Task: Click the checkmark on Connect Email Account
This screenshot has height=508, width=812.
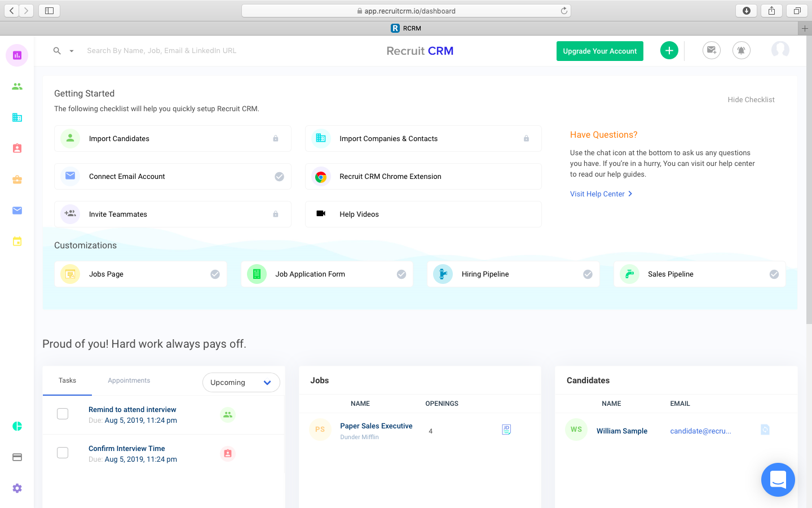Action: pyautogui.click(x=279, y=177)
